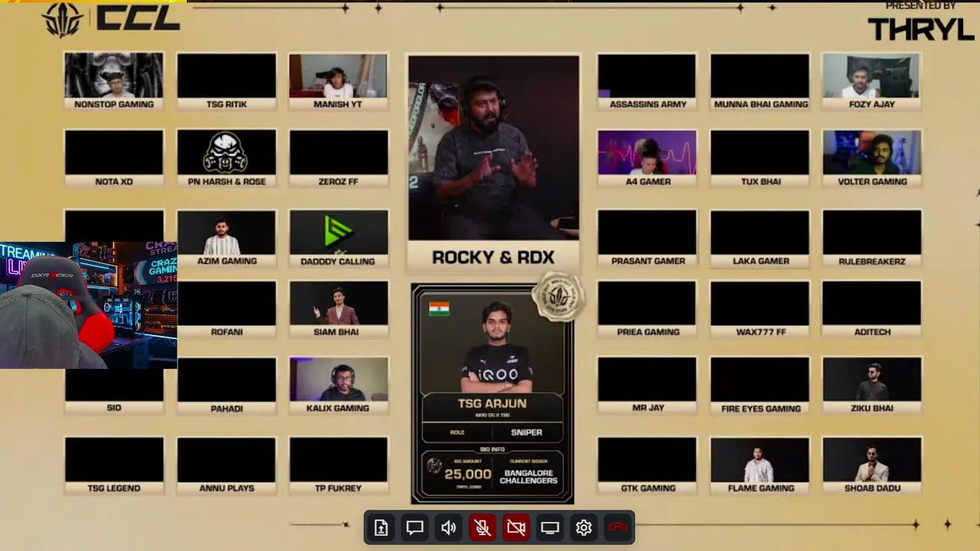This screenshot has width=980, height=551.
Task: Open the file upload share button
Action: point(381,527)
